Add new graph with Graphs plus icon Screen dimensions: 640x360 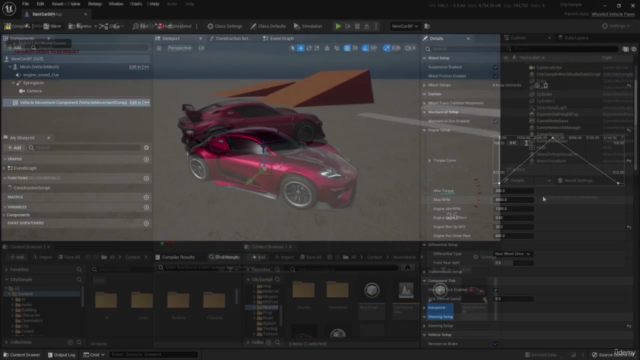pyautogui.click(x=146, y=159)
